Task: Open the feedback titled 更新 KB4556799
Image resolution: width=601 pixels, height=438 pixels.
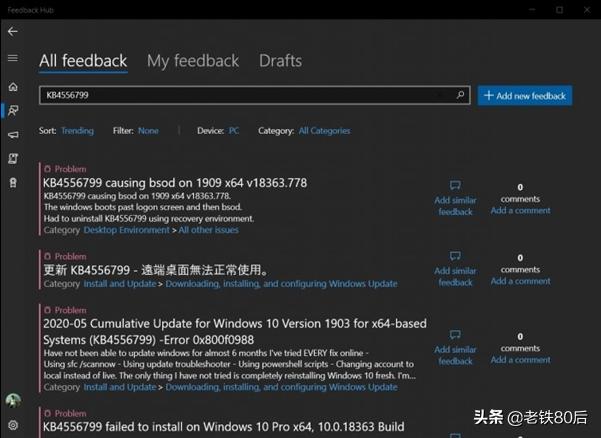Action: click(x=156, y=270)
